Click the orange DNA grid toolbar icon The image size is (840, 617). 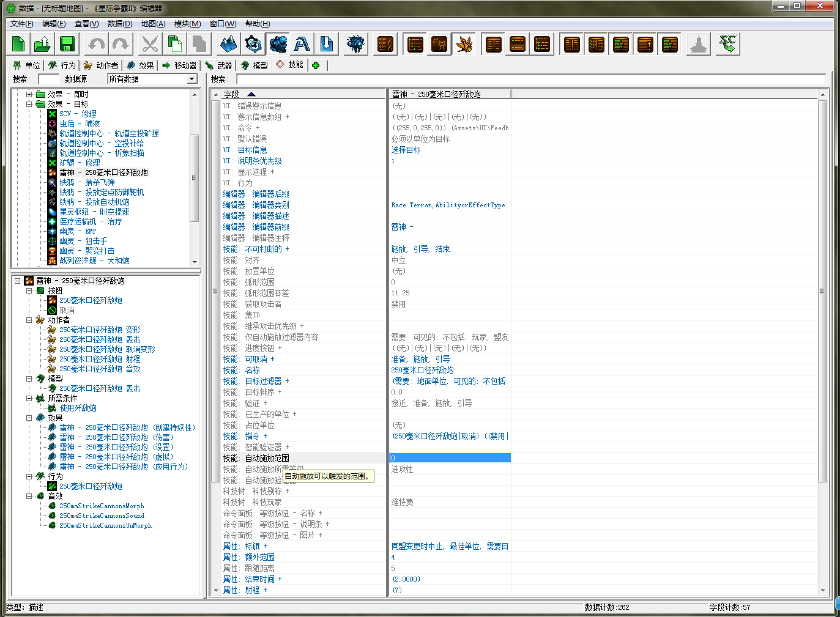point(385,44)
